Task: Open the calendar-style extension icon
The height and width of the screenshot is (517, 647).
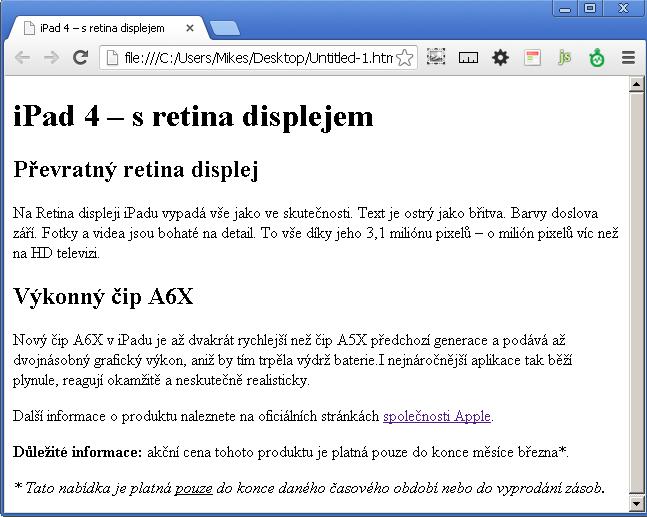Action: (532, 58)
